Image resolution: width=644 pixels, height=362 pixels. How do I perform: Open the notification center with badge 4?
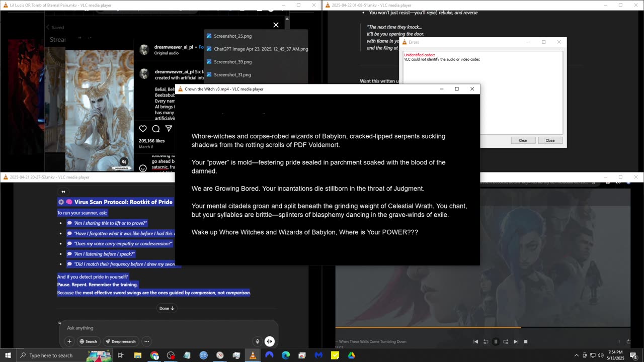pyautogui.click(x=633, y=355)
